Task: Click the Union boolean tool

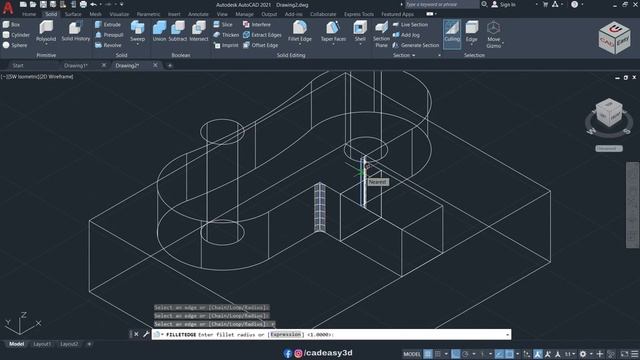Action: click(159, 31)
